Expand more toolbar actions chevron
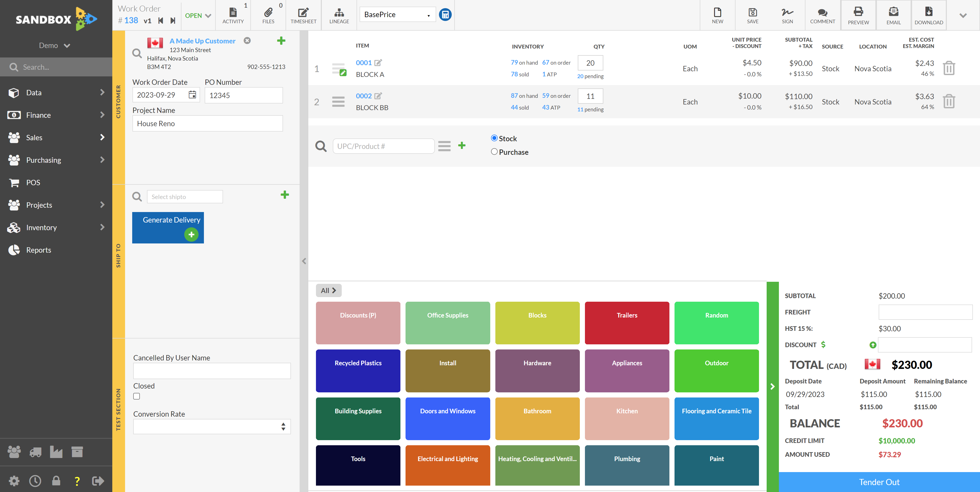 coord(963,16)
